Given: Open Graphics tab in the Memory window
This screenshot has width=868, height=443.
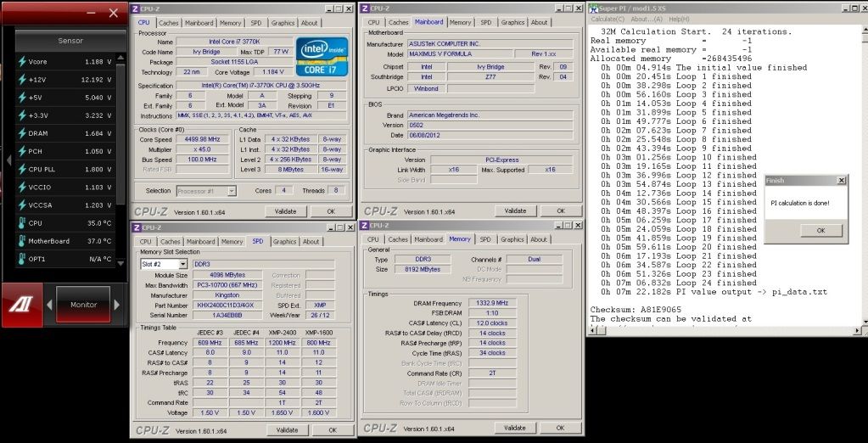Looking at the screenshot, I should click(x=512, y=240).
